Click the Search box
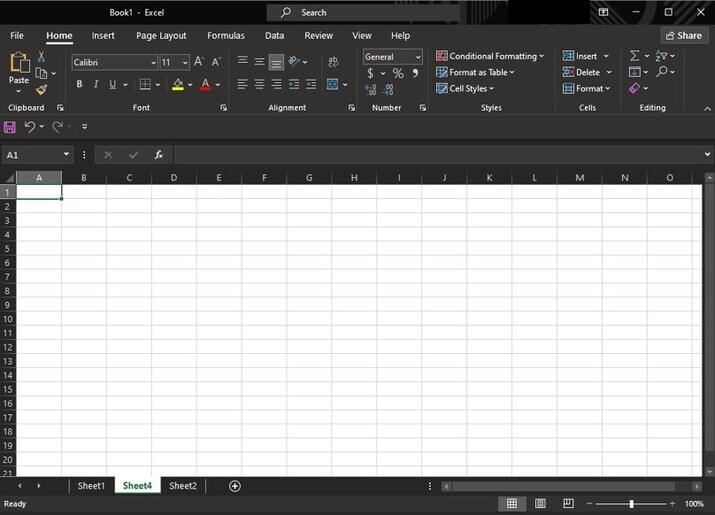This screenshot has height=515, width=715. pos(363,12)
